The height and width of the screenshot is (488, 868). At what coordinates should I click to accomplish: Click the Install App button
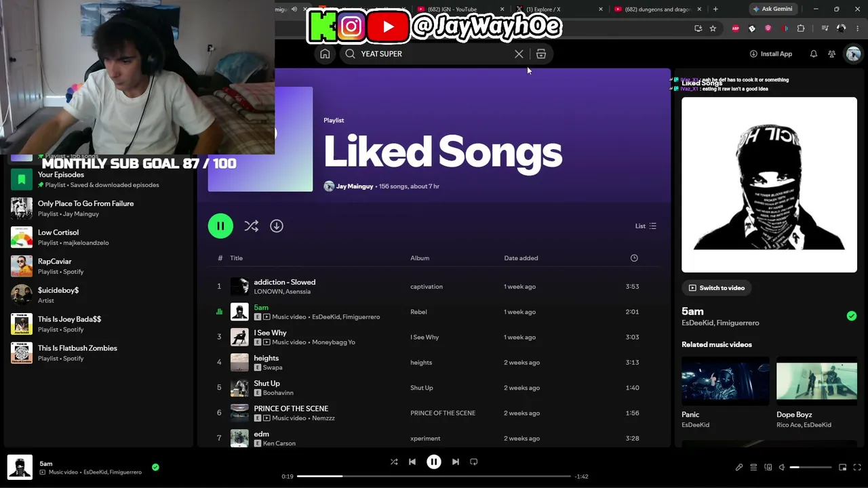[771, 54]
